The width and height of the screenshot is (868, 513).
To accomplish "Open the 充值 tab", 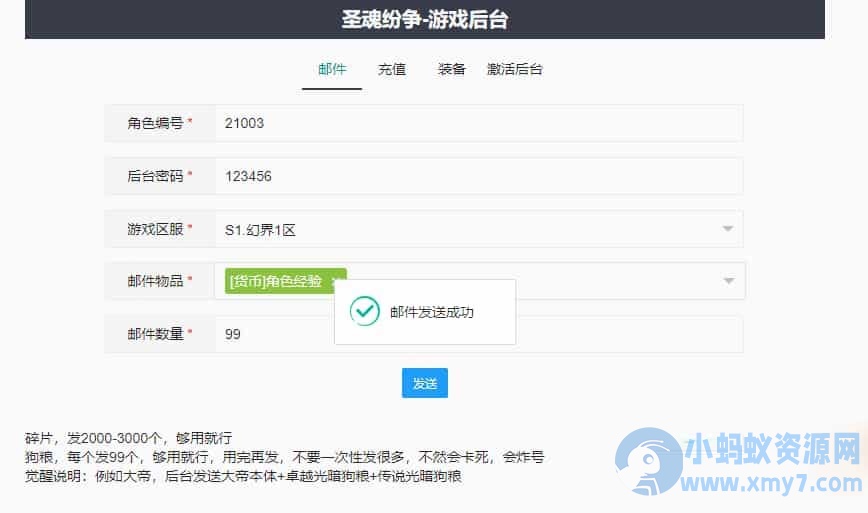I will click(x=391, y=69).
